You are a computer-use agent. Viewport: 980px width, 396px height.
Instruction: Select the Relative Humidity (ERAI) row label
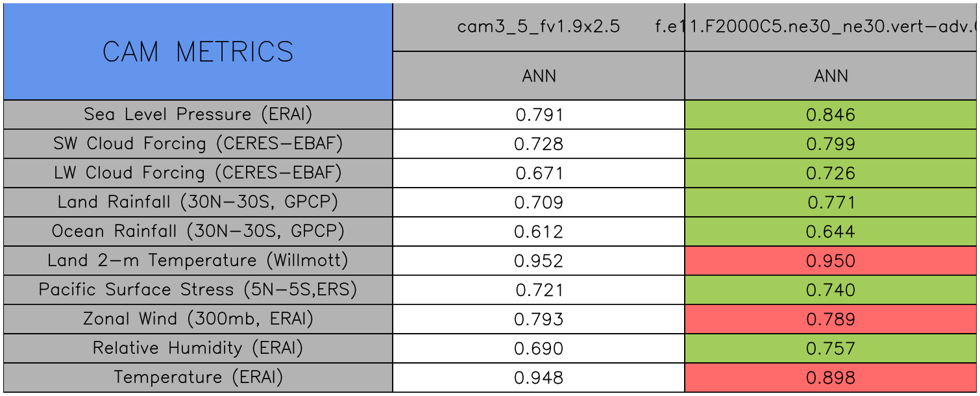(198, 349)
